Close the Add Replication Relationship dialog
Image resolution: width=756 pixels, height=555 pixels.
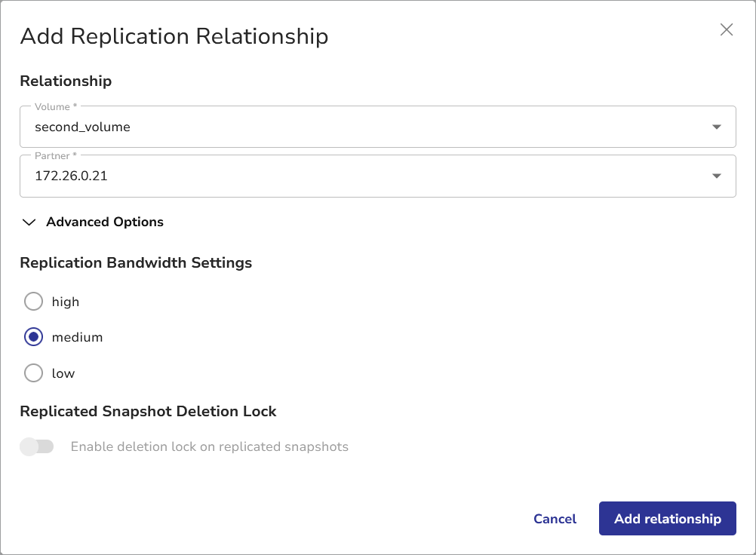(726, 30)
